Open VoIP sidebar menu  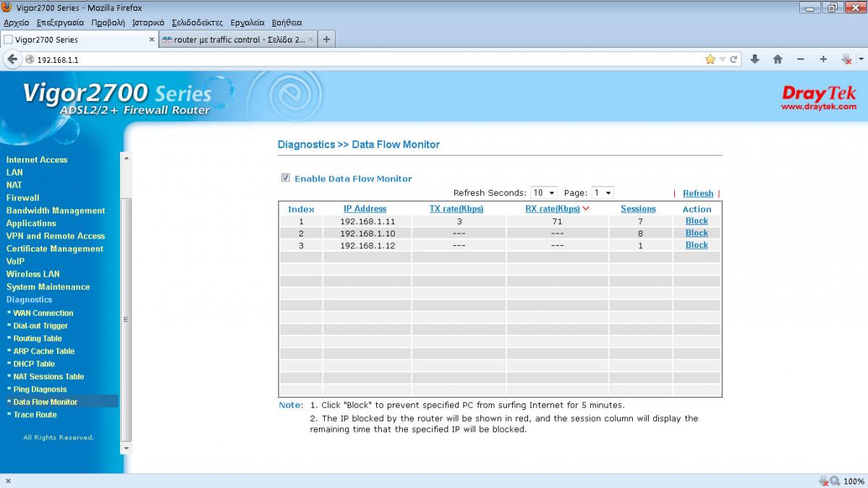tap(15, 261)
